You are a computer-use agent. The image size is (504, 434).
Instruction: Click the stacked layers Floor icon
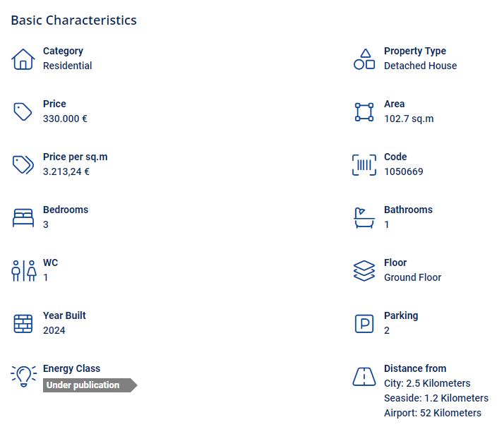(364, 270)
